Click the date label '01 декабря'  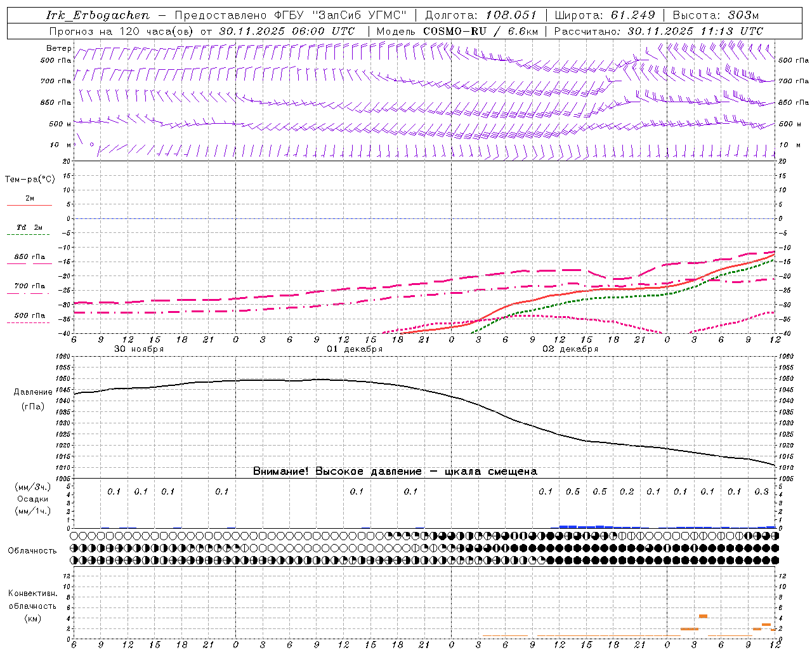[x=355, y=349]
